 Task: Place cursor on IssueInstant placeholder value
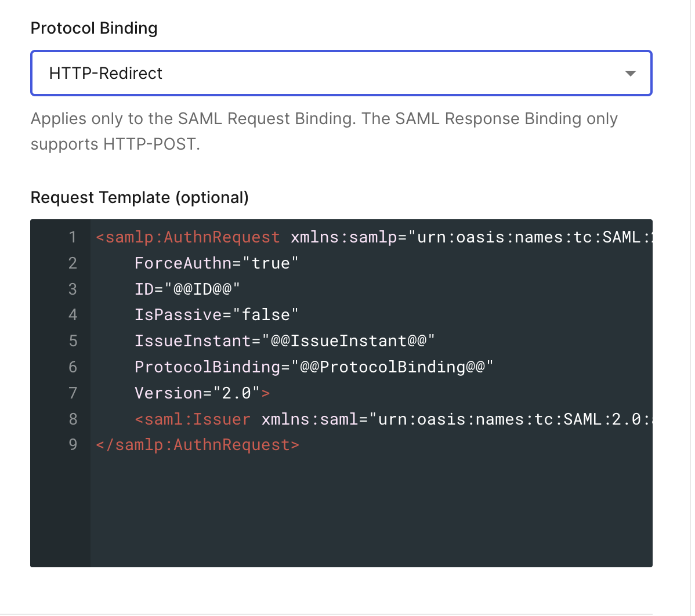(x=348, y=341)
